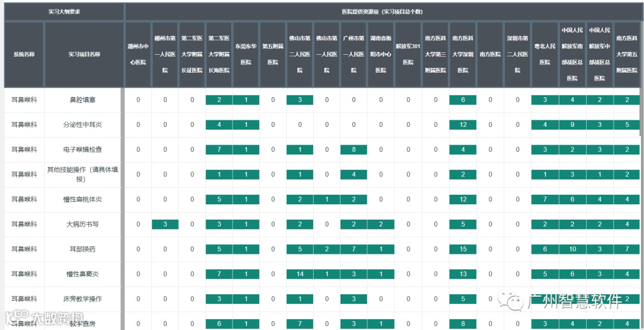Click value 14 in the 慢性鼻窦炎 row
This screenshot has height=330, width=644.
300,274
